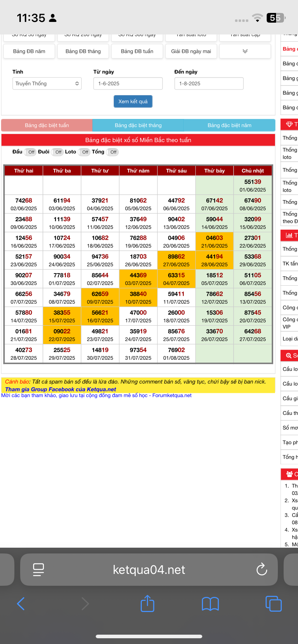The width and height of the screenshot is (298, 644).
Task: Open Safari bookmarks book icon
Action: (x=210, y=604)
